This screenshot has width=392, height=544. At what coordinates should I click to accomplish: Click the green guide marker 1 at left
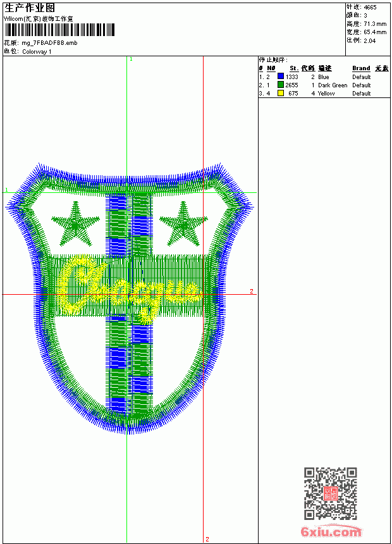tap(6, 190)
